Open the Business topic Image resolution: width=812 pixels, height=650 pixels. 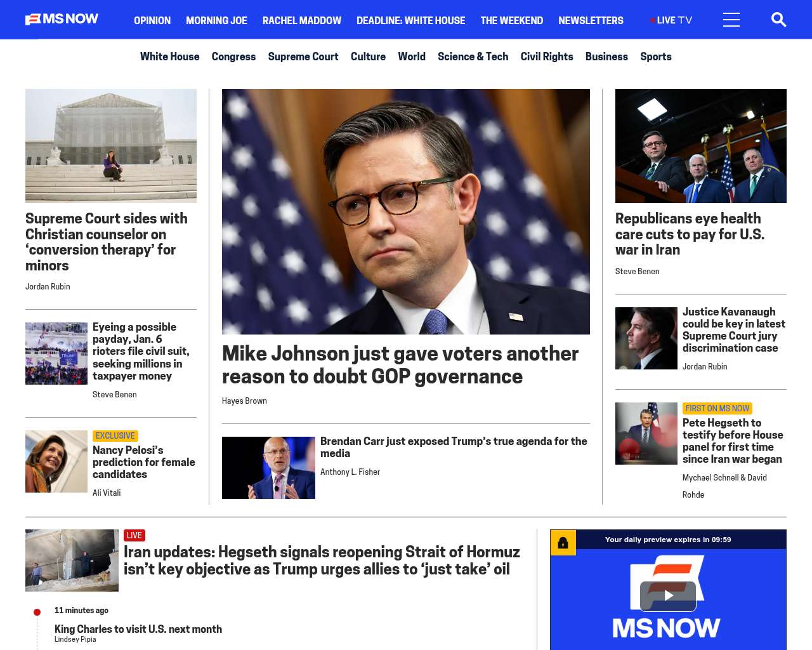pos(606,56)
